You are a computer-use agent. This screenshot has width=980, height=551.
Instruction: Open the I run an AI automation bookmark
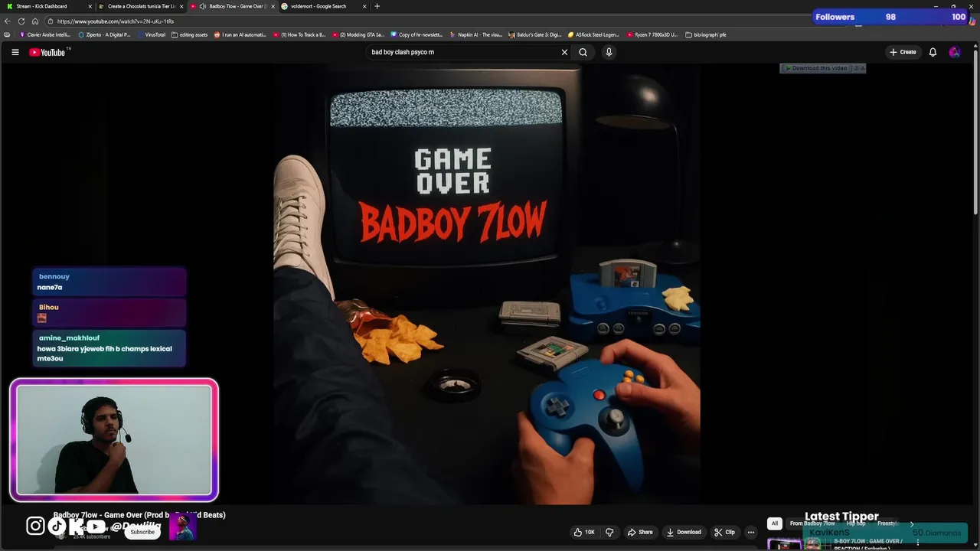pyautogui.click(x=240, y=34)
